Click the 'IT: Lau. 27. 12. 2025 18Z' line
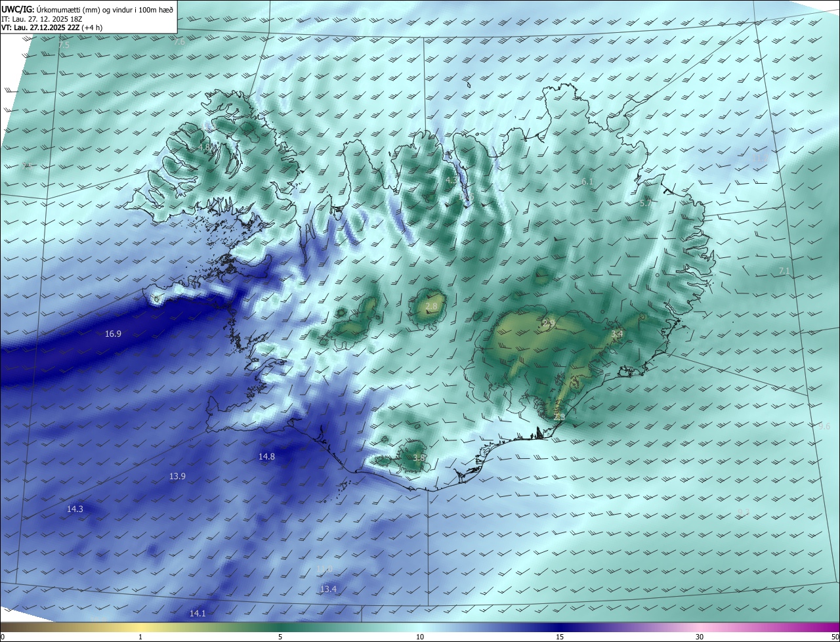Viewport: 840px width, 642px height. pos(41,19)
